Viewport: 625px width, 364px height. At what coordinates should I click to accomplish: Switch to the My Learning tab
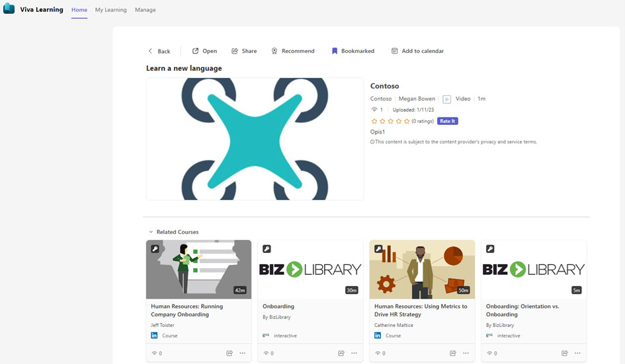pos(110,10)
